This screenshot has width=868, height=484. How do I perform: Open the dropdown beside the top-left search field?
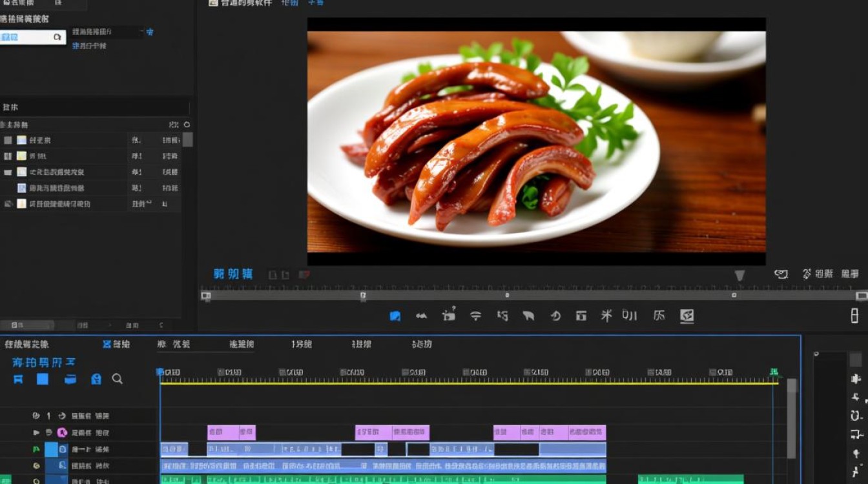(x=107, y=32)
